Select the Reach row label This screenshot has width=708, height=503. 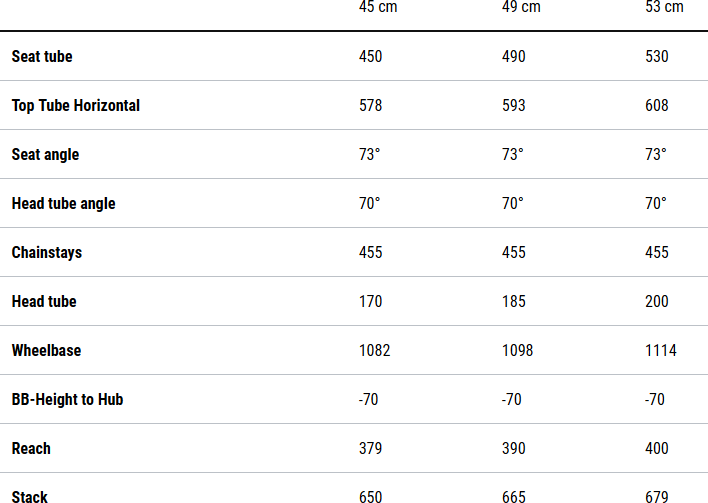[x=31, y=449]
